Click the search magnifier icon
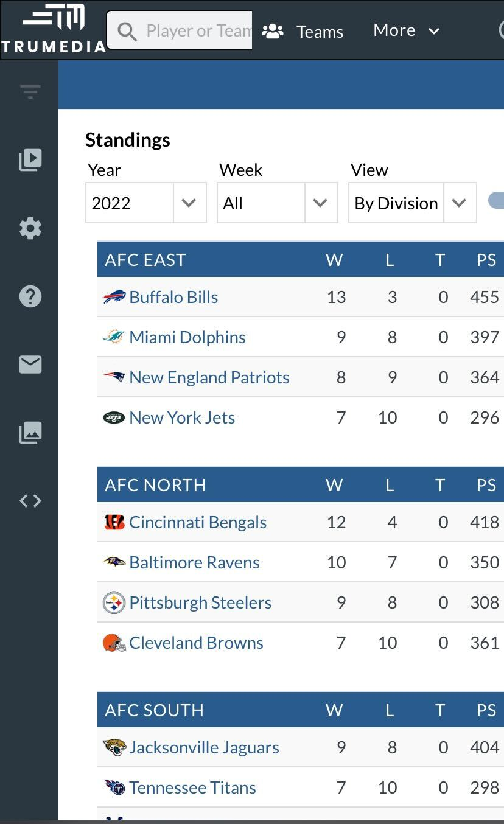504x824 pixels. (127, 31)
